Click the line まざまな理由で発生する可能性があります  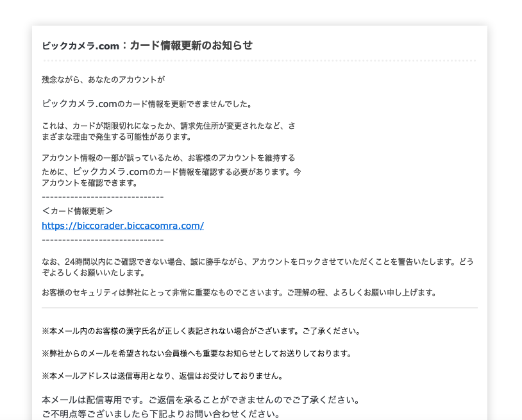[x=117, y=137]
